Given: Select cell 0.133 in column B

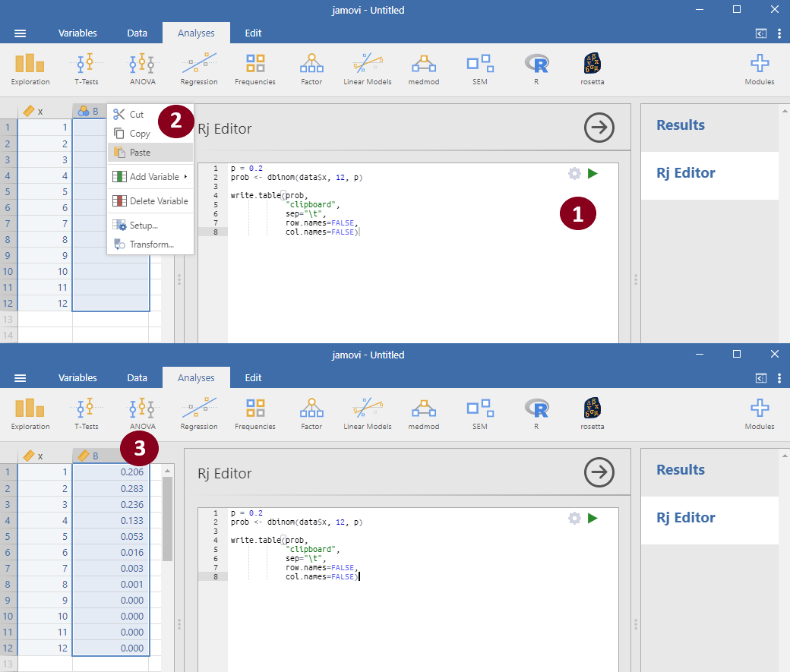Looking at the screenshot, I should coord(111,520).
